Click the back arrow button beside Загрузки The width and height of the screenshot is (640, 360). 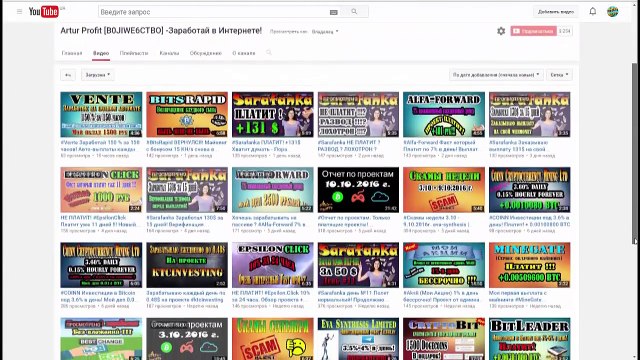68,75
